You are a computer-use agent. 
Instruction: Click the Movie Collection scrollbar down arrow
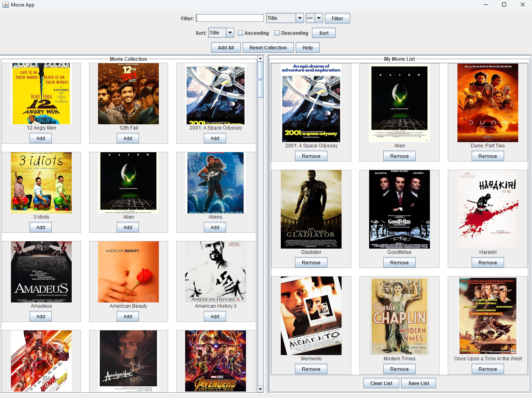(x=261, y=389)
